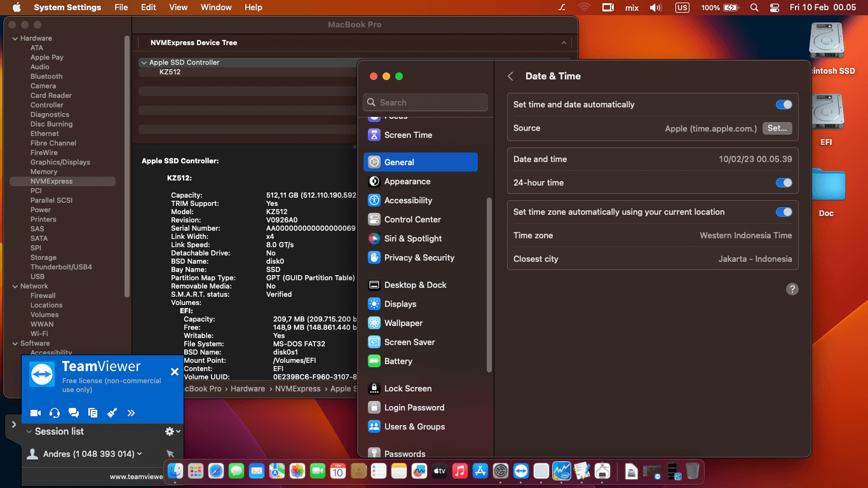The height and width of the screenshot is (488, 868).
Task: Expand Andres session options dropdown
Action: 140,454
